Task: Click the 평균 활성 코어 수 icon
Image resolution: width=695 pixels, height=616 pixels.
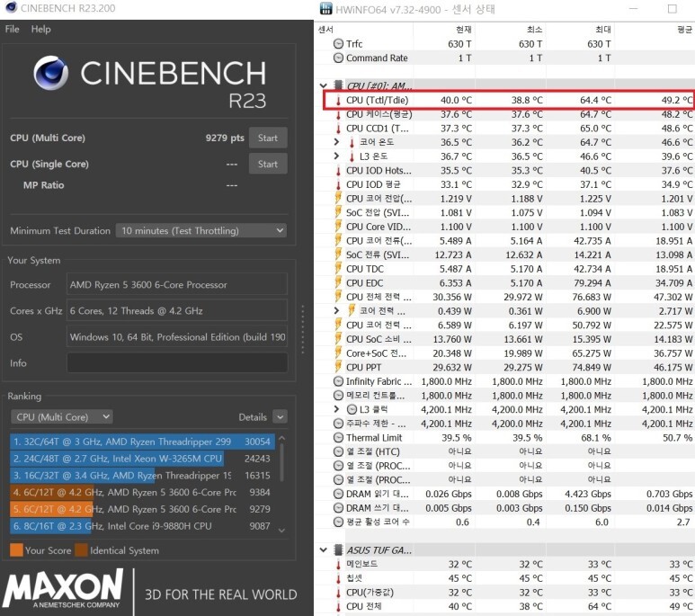Action: (x=338, y=522)
